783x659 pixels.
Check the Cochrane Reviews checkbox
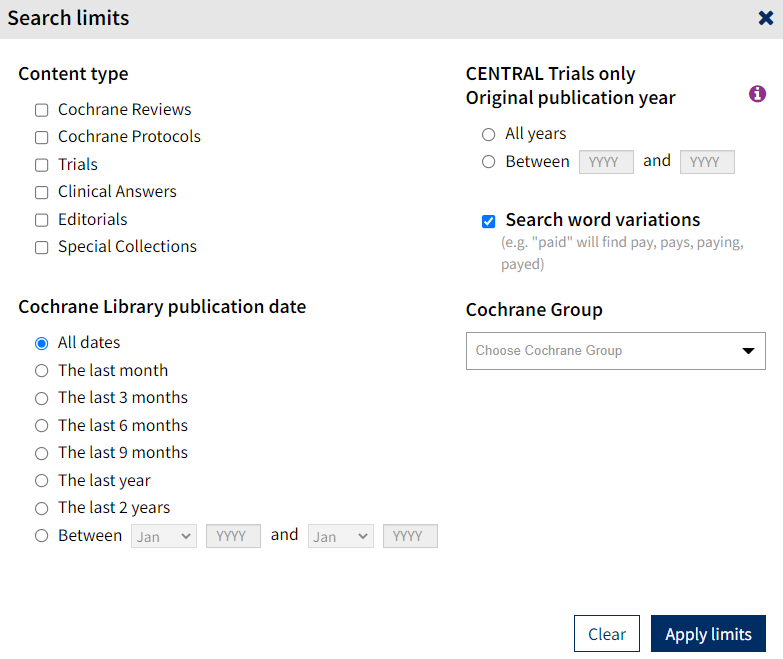(41, 110)
